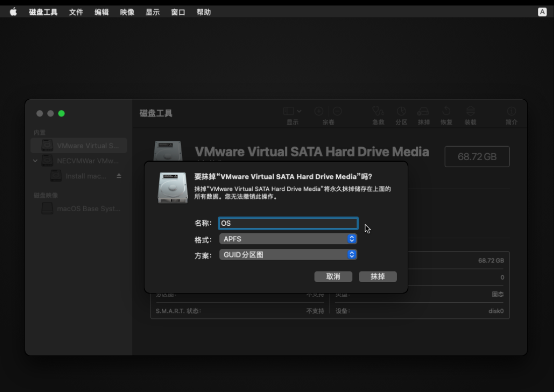Click the 抹掉 erase toolbar icon
Viewport: 554px width, 392px height.
coord(423,111)
